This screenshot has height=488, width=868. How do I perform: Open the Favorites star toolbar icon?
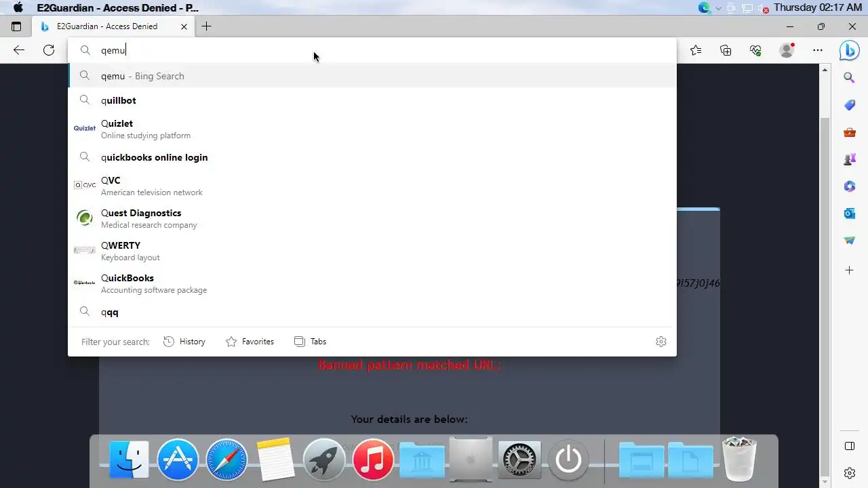(x=696, y=50)
